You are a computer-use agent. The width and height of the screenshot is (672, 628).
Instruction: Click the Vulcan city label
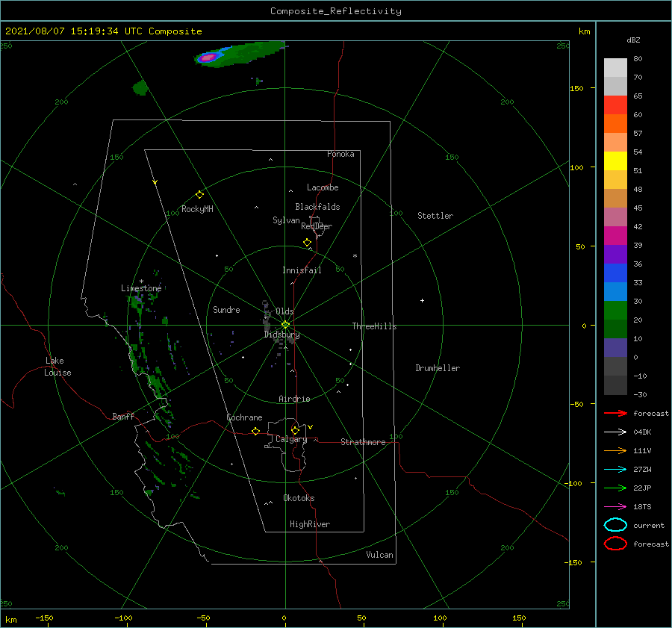coord(380,555)
